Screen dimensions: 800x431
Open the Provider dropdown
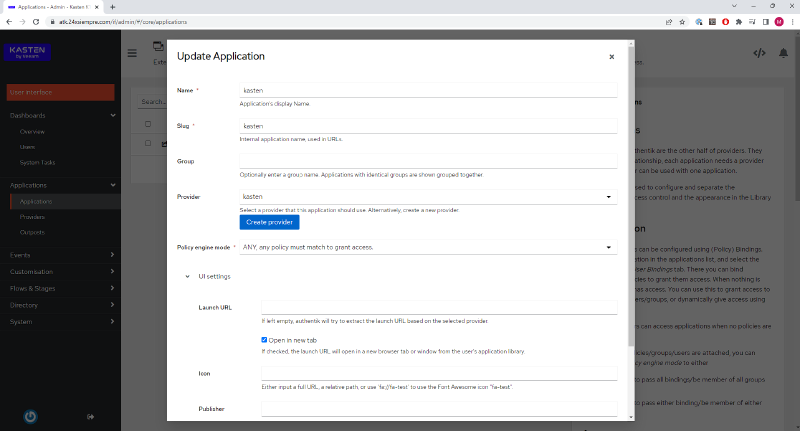(428, 197)
